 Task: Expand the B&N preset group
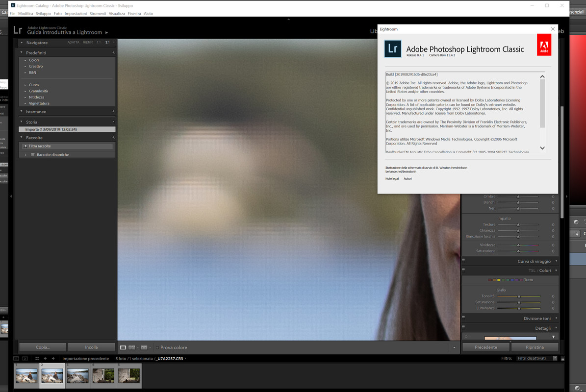[x=25, y=73]
